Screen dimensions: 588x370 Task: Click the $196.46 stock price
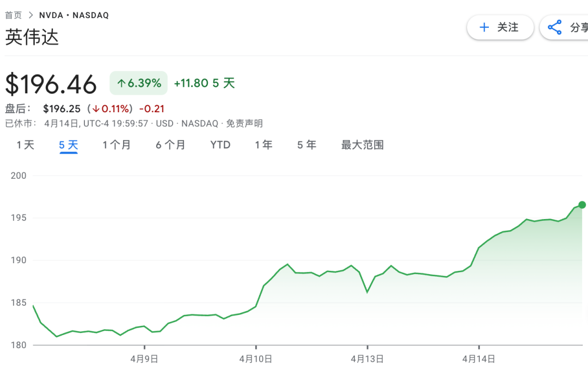(51, 84)
